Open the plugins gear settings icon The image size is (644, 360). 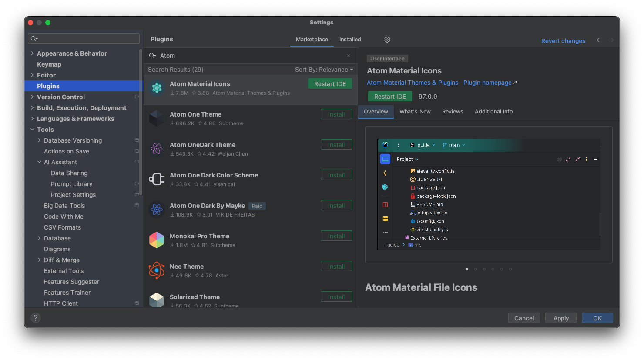click(387, 40)
